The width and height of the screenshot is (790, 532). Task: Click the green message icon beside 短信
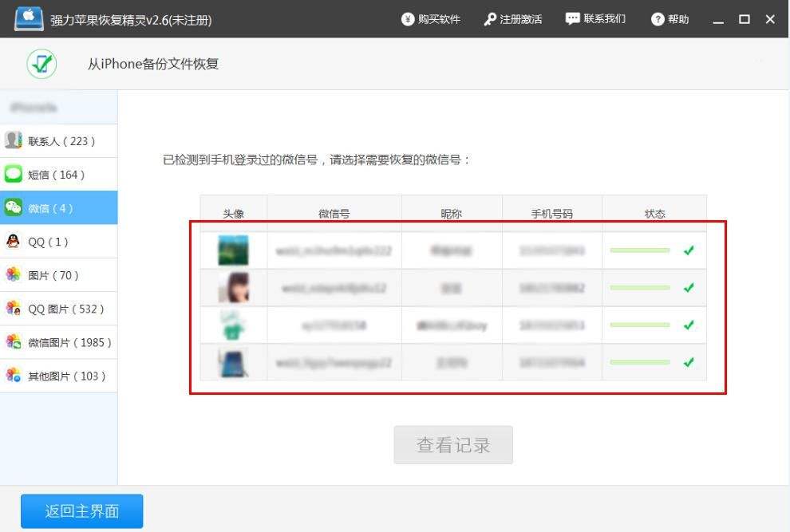click(13, 174)
